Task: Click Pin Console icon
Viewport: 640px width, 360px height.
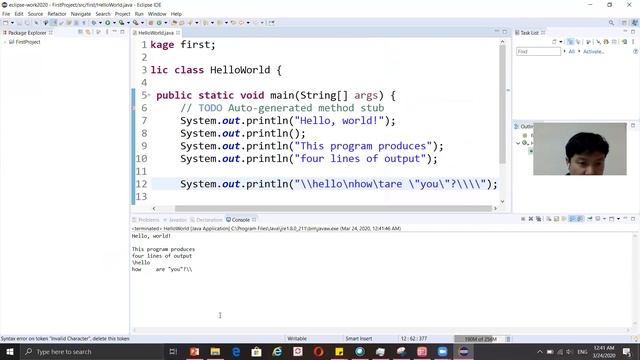Action: [589, 219]
